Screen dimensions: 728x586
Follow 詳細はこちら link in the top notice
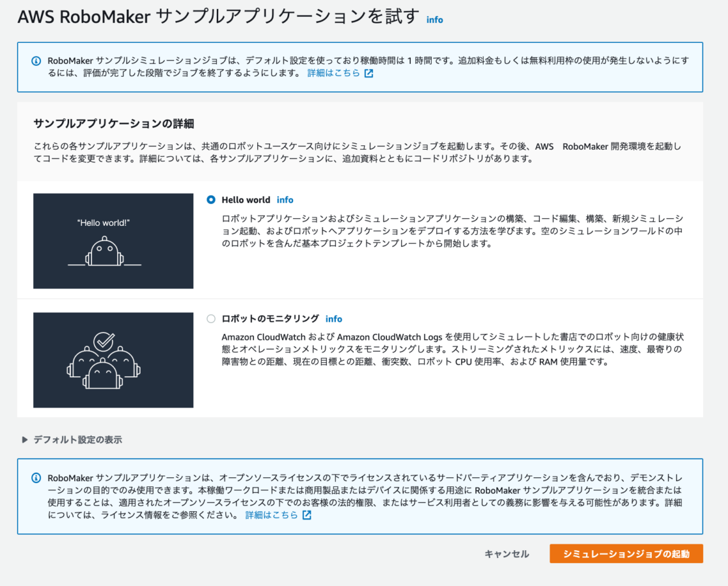click(333, 73)
